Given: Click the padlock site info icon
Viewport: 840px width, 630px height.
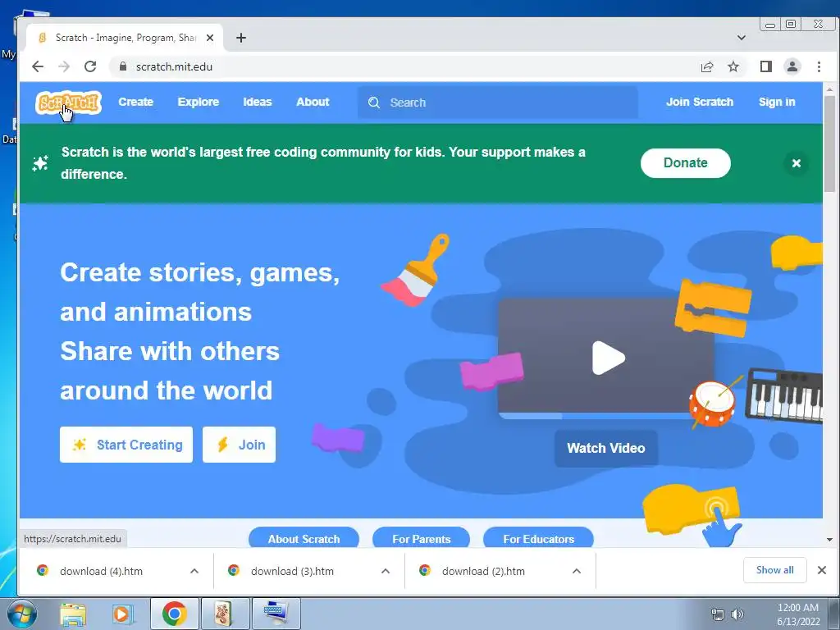Looking at the screenshot, I should 123,66.
